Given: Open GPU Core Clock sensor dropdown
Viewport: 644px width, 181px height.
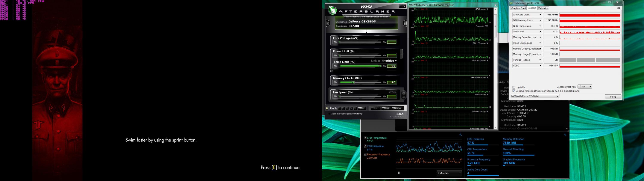Looking at the screenshot, I should point(540,15).
